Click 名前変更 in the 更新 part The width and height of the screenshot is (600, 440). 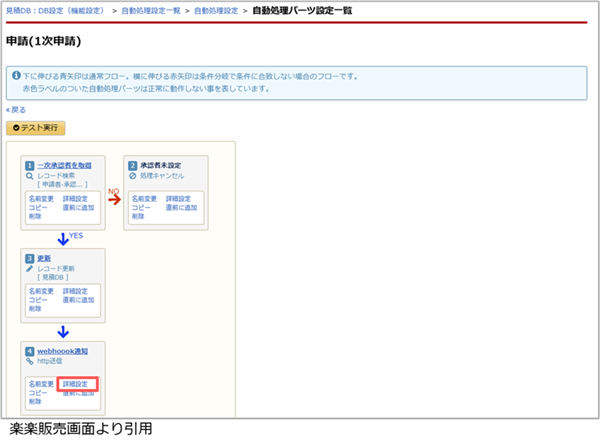(x=42, y=291)
